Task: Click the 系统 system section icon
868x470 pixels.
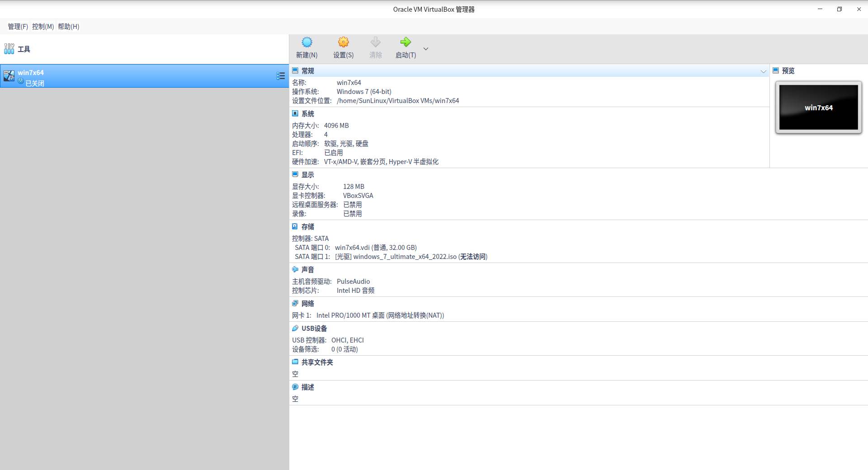Action: pyautogui.click(x=295, y=113)
